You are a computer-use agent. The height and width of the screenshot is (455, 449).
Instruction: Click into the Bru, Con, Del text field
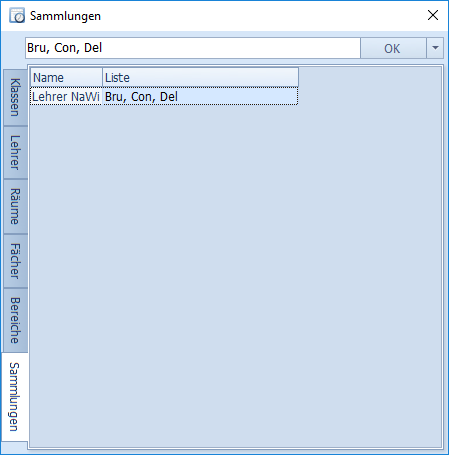tap(193, 48)
